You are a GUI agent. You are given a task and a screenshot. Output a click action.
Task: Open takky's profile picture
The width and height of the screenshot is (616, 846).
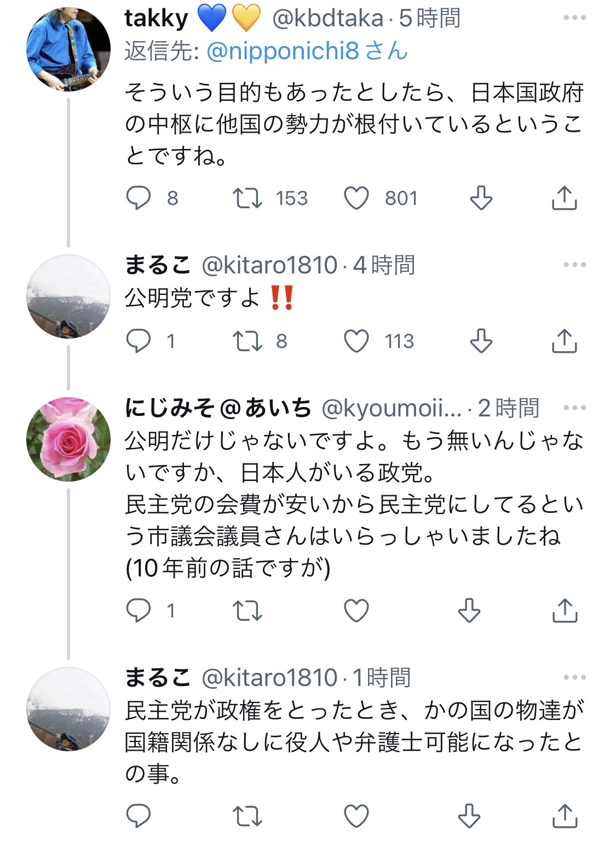point(68,49)
